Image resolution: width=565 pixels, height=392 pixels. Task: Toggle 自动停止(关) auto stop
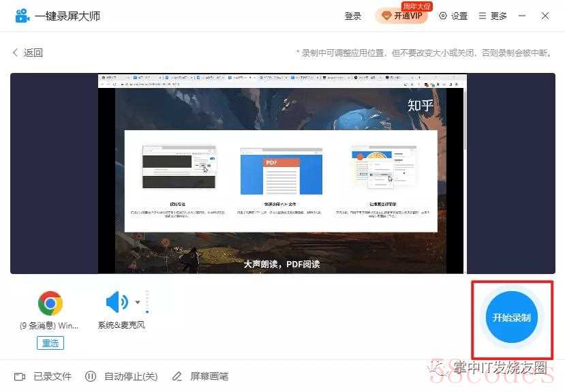pos(121,376)
